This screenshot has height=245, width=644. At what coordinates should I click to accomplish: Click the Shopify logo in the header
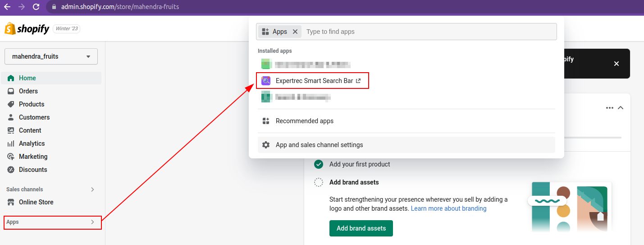coord(27,29)
